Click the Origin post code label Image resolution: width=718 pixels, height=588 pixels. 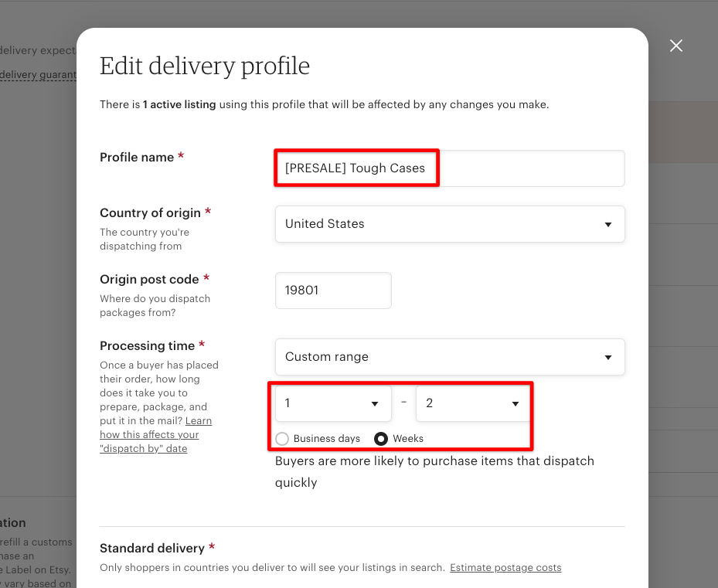pos(149,280)
